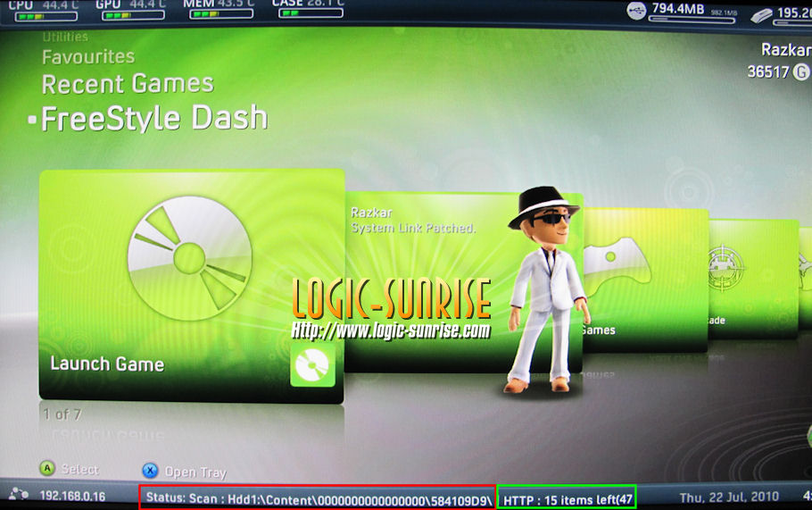Click the GPU temperature gauge bar

tap(133, 15)
